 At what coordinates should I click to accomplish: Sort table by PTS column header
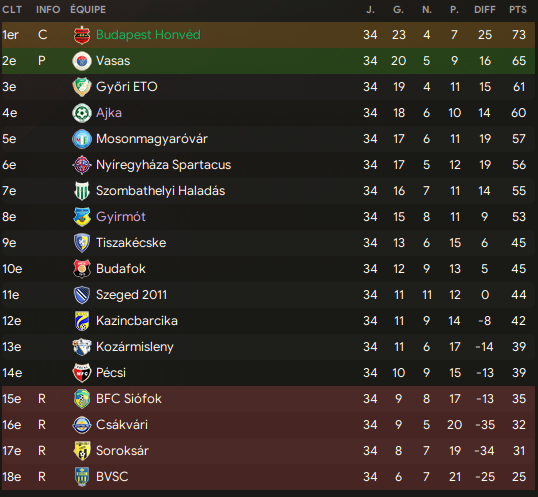518,10
